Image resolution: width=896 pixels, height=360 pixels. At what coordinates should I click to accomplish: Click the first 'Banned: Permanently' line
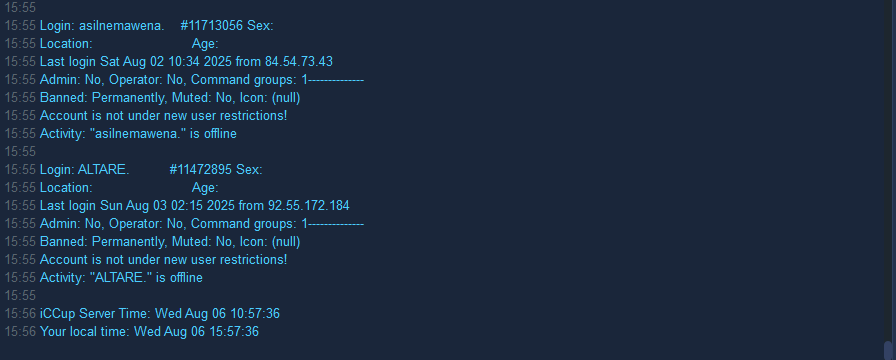coord(170,98)
